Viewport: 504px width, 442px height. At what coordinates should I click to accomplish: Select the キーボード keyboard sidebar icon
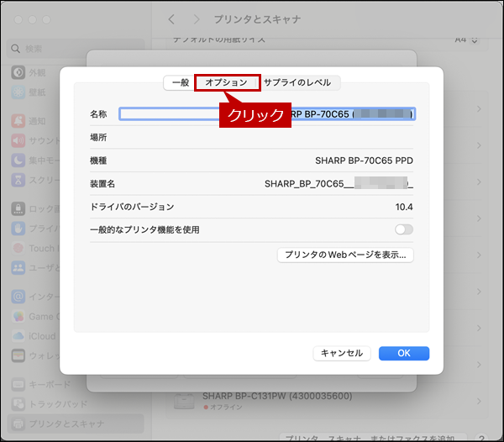18,384
